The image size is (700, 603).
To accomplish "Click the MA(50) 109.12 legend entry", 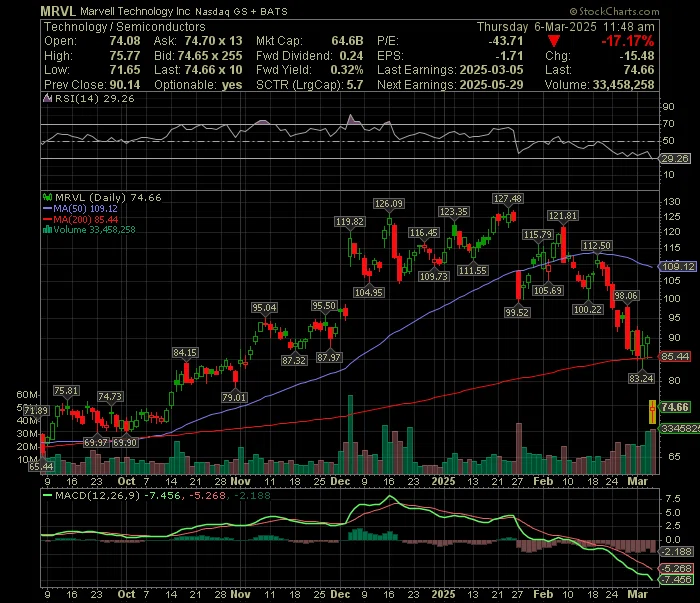I will 80,208.
